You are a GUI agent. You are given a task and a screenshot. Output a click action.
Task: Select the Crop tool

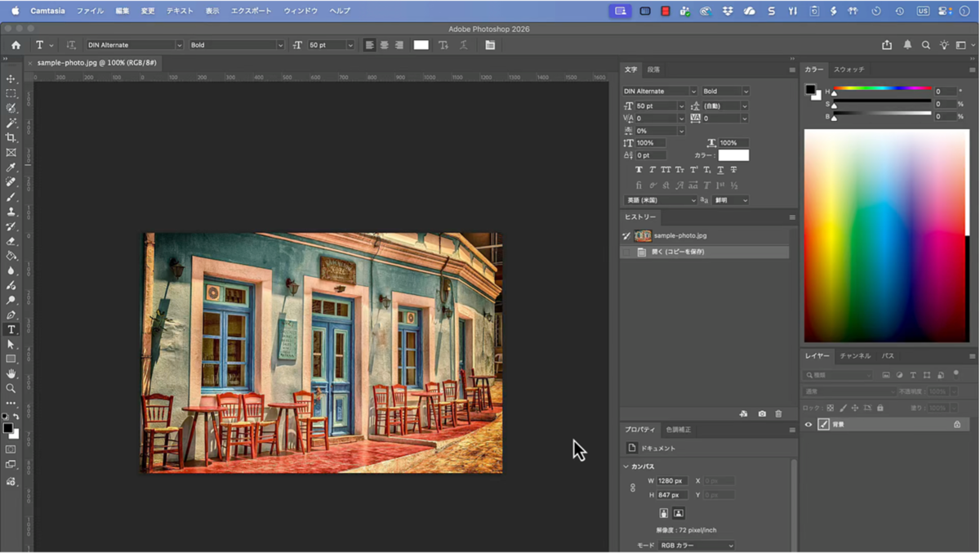[x=11, y=137]
